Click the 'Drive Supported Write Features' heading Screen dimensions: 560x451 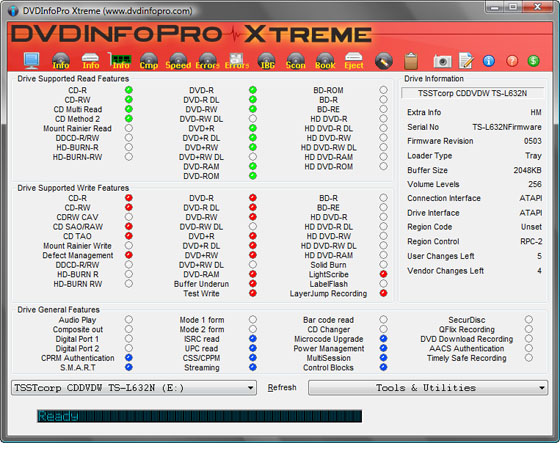click(x=73, y=188)
